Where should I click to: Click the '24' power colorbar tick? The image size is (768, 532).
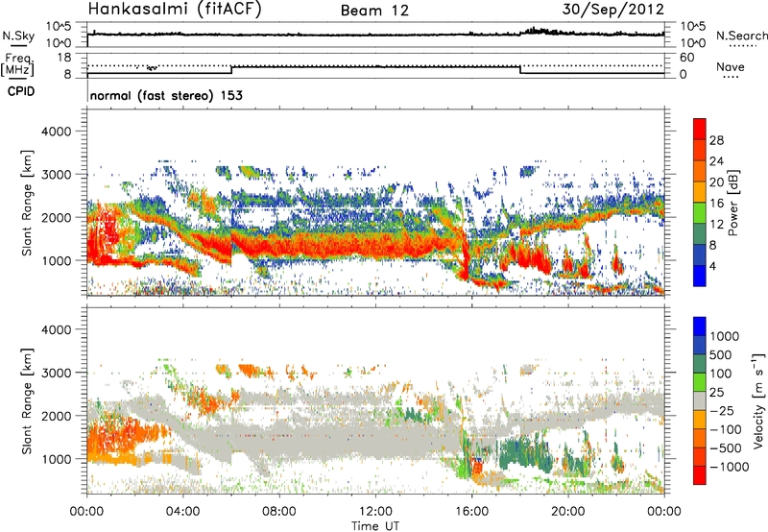716,161
